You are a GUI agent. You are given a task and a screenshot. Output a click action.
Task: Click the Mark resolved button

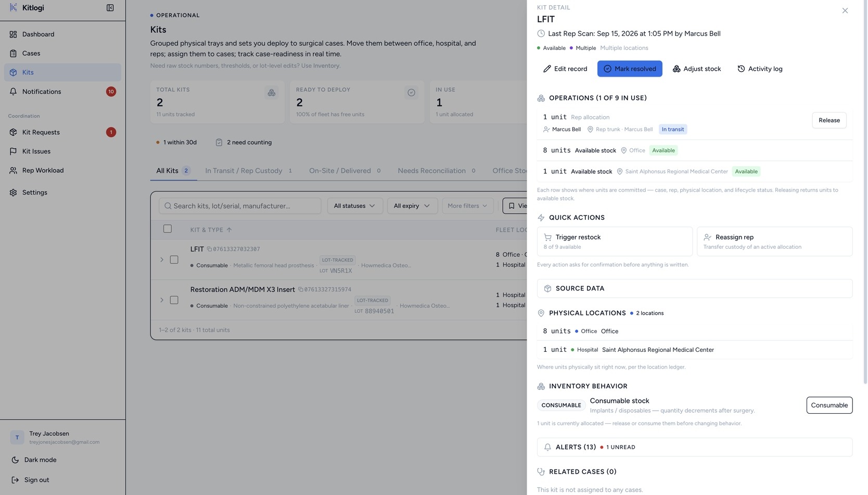630,69
